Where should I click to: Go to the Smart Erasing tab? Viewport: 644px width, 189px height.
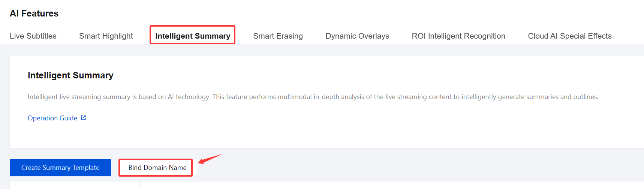coord(278,36)
